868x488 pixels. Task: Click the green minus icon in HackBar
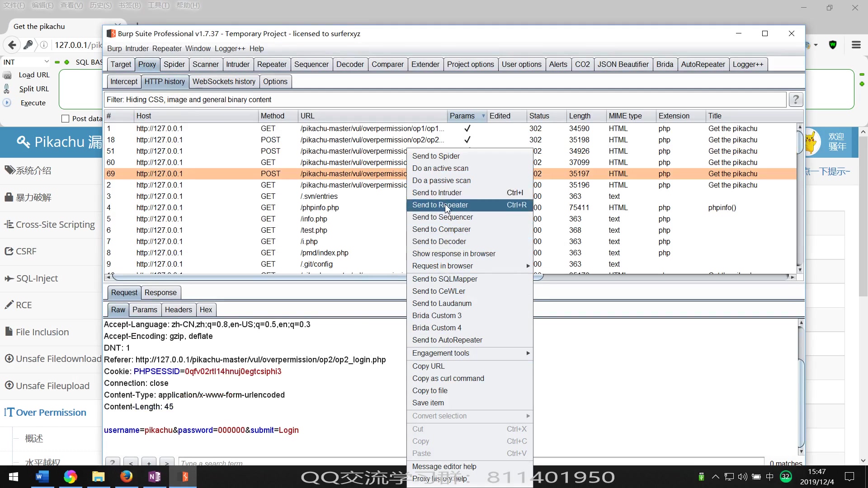coord(57,62)
